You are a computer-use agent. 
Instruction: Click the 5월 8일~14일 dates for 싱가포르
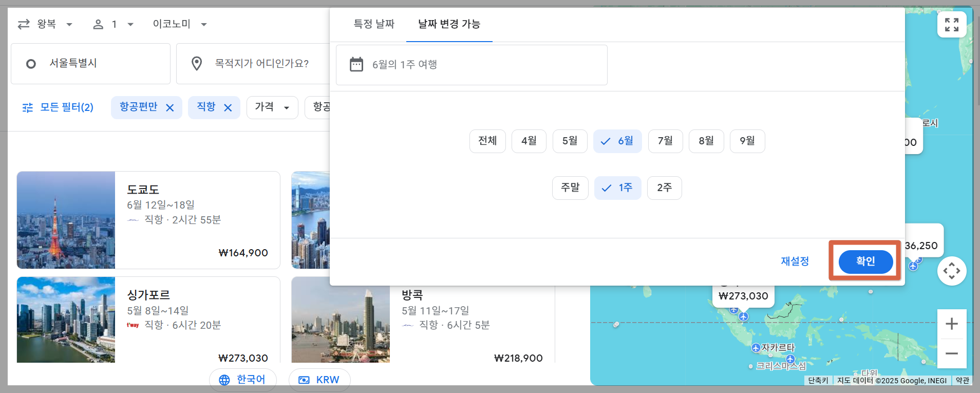[x=158, y=311]
